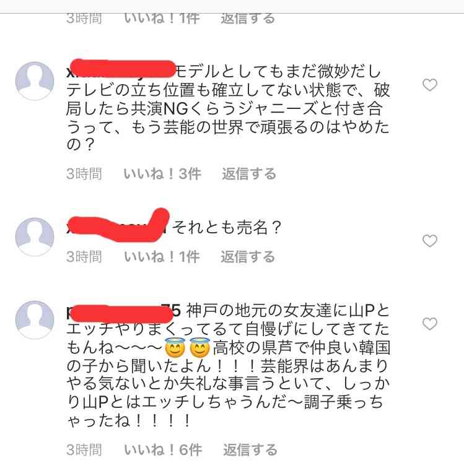Open redacted username before モデルとしても comment

click(121, 72)
